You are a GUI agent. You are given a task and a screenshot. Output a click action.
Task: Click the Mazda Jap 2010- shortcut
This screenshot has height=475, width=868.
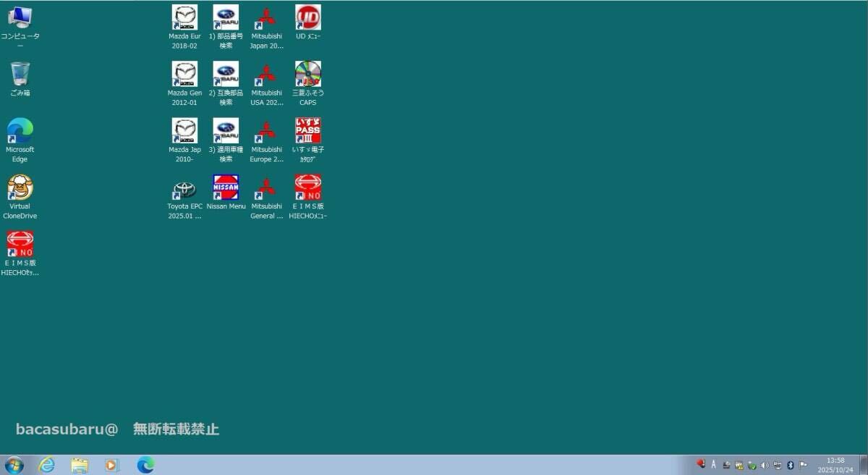click(184, 131)
